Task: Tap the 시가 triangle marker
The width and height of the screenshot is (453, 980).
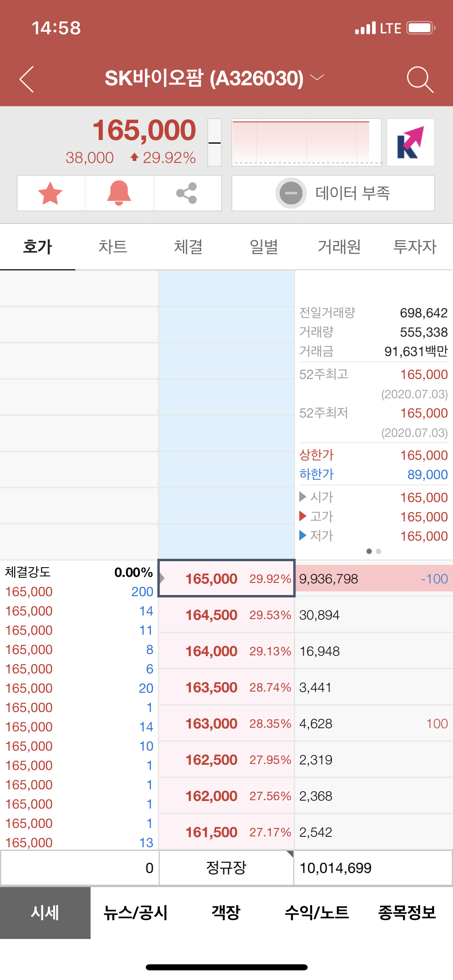Action: pyautogui.click(x=303, y=497)
